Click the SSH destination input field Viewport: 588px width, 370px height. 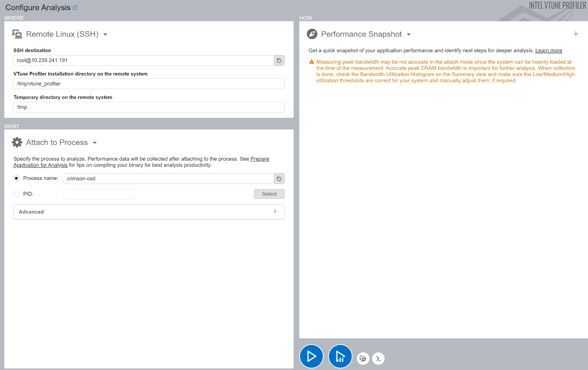click(x=144, y=60)
